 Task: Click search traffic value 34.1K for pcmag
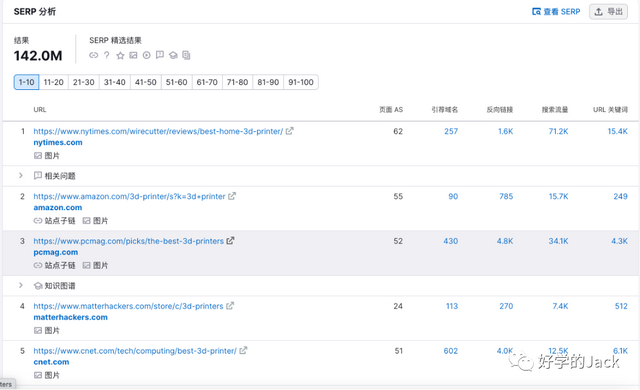click(558, 241)
